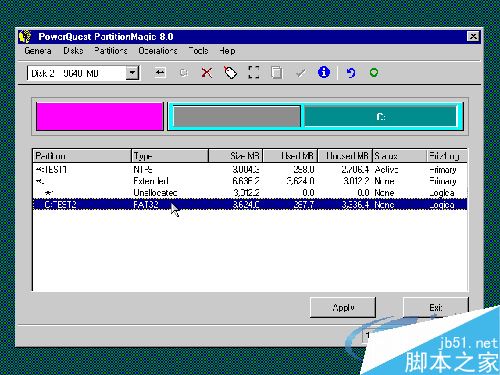This screenshot has width=500, height=375.
Task: Select the Unallocated row in partition list
Action: pyautogui.click(x=250, y=193)
